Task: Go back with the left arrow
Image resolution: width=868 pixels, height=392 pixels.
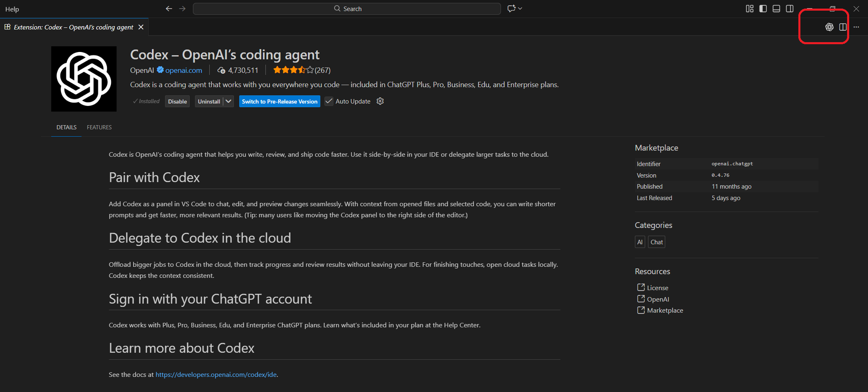Action: [169, 9]
